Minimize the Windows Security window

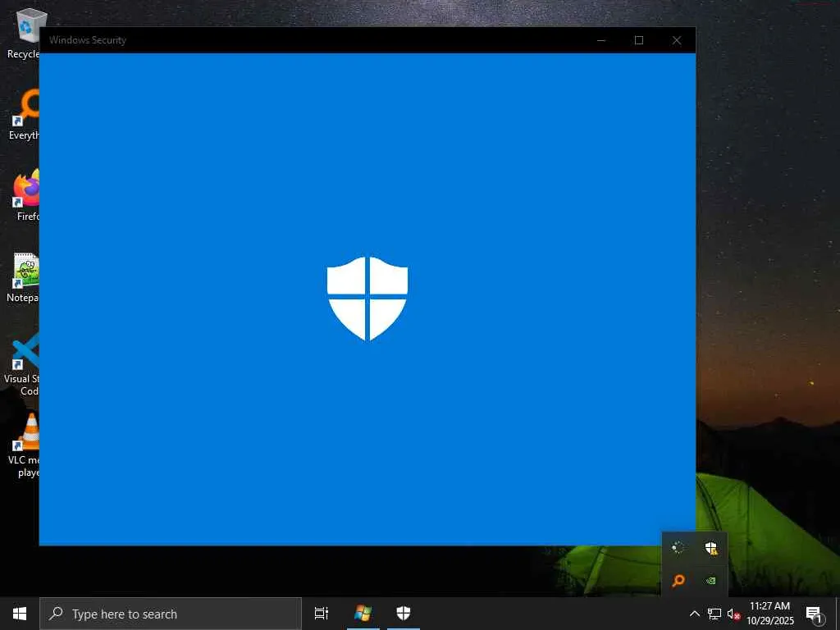point(601,40)
